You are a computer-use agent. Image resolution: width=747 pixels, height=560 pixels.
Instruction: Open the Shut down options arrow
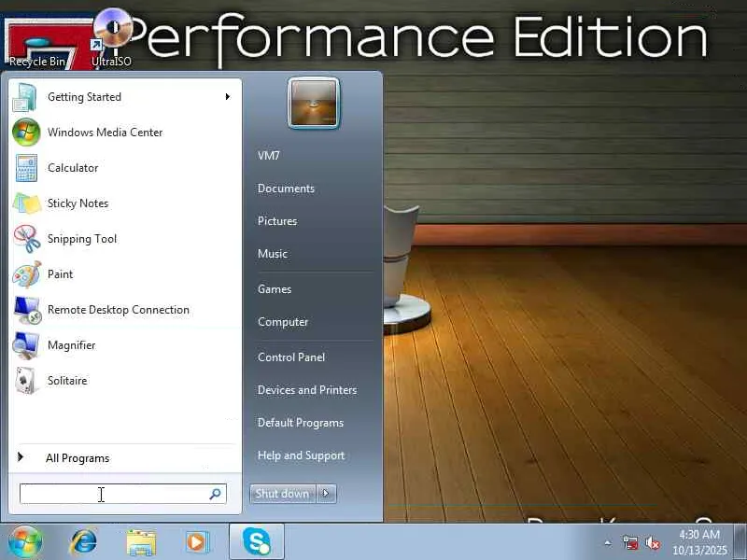326,494
